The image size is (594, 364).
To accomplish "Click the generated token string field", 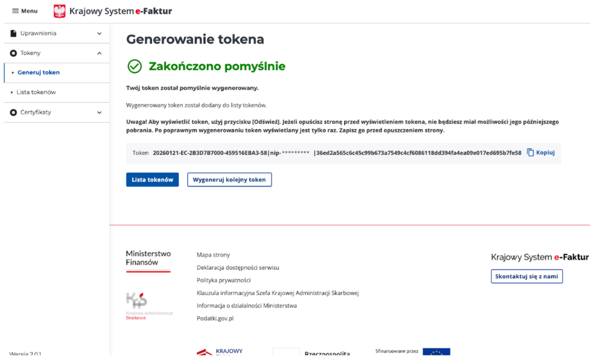I will (336, 153).
